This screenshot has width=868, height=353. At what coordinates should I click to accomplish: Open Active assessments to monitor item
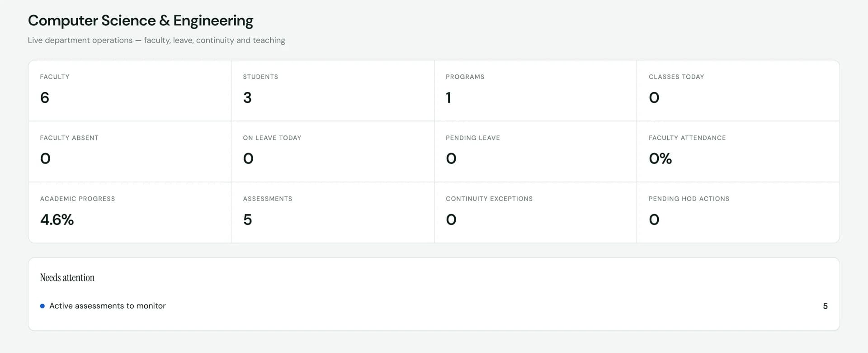coord(434,306)
